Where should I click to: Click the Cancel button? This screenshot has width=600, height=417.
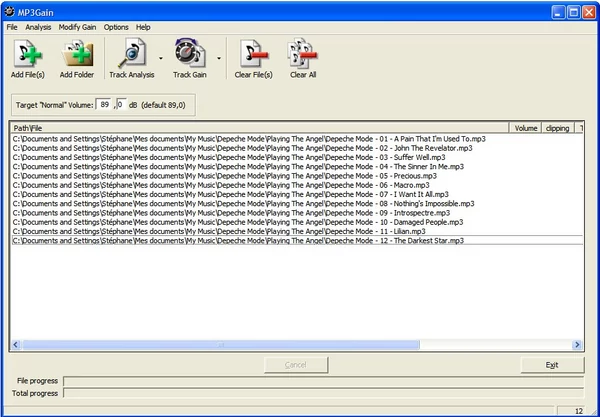click(296, 365)
